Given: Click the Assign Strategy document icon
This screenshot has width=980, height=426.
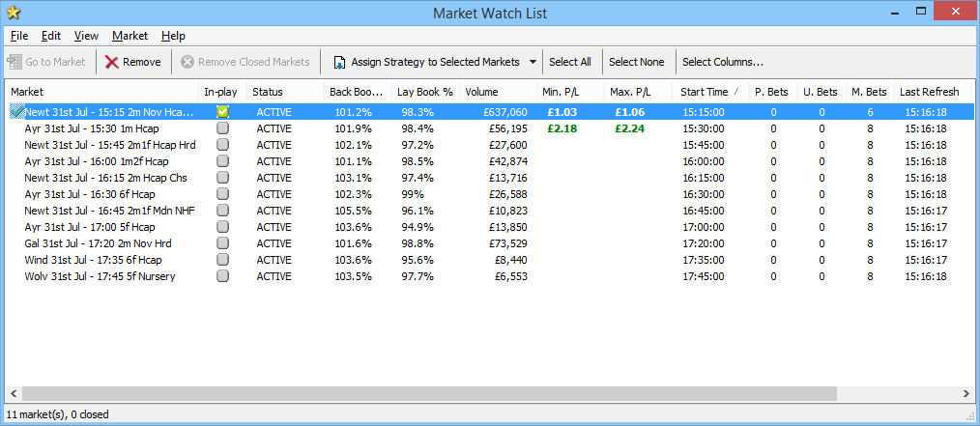Looking at the screenshot, I should (339, 62).
